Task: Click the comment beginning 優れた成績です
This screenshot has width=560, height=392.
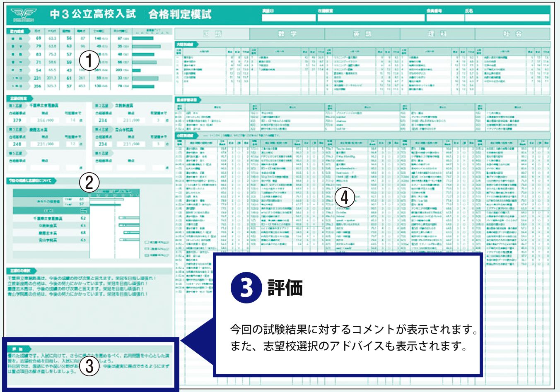Action: click(x=88, y=363)
